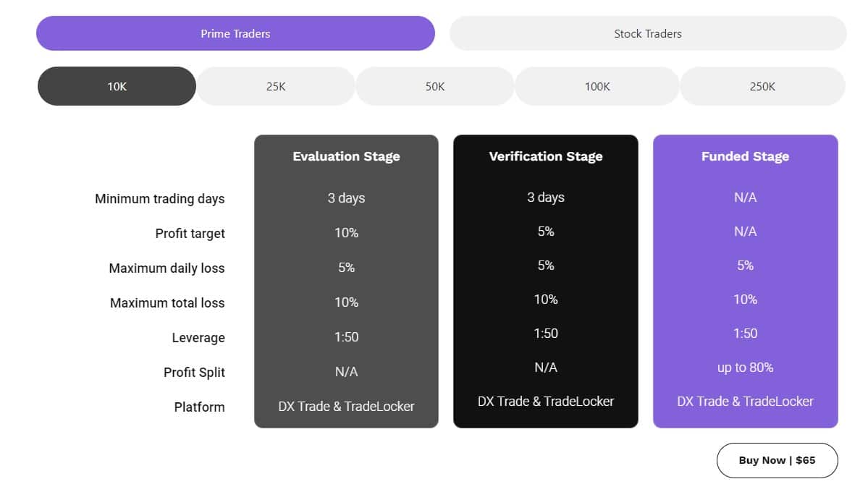This screenshot has width=868, height=492.
Task: Click the Profit Split row label
Action: pyautogui.click(x=194, y=373)
